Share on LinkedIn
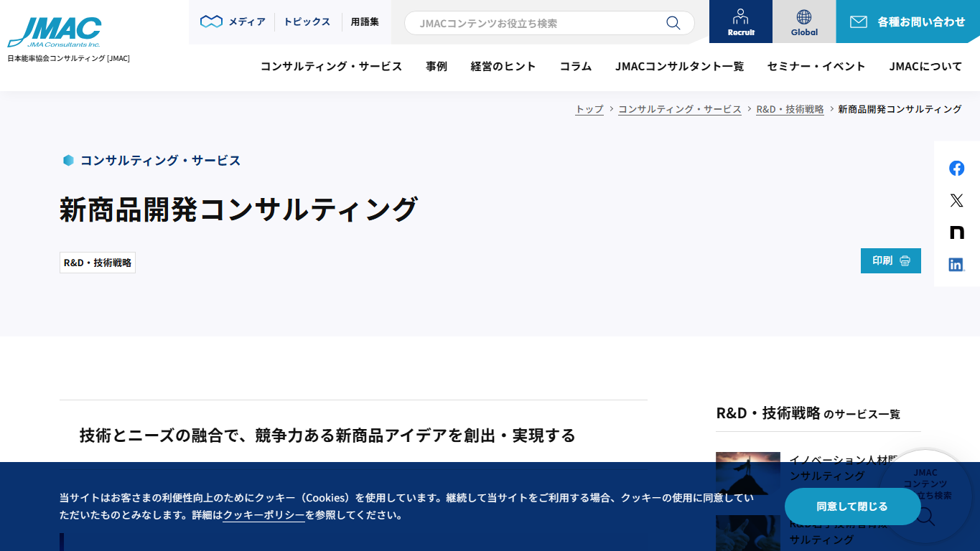This screenshot has width=980, height=551. point(956,265)
